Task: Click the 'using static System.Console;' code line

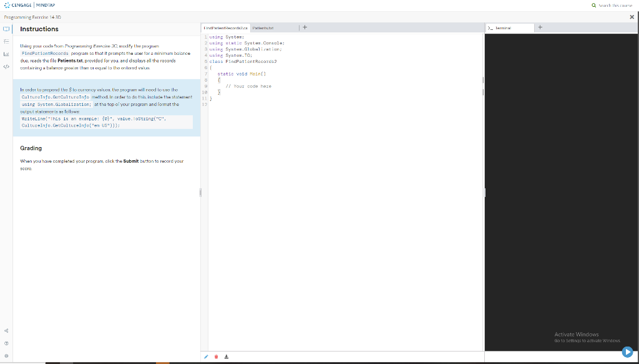Action: click(x=247, y=43)
